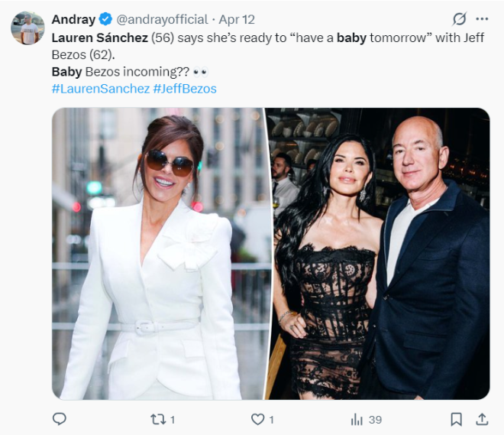Open the share post menu
This screenshot has width=504, height=435.
click(482, 419)
